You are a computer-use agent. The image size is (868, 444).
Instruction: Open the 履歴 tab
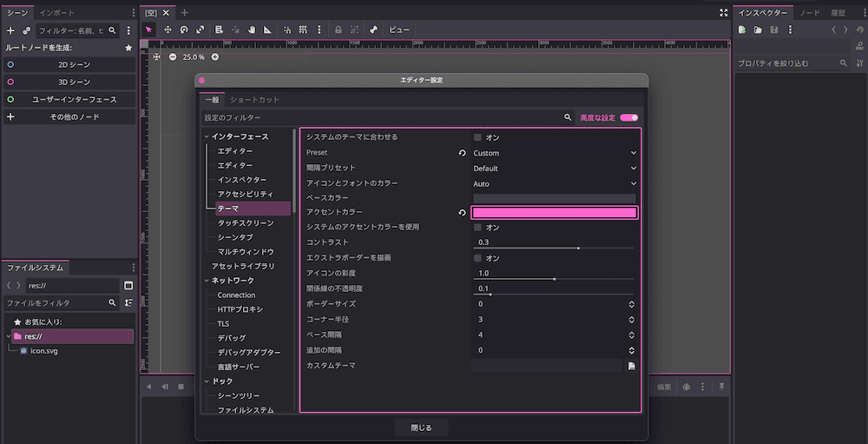[838, 13]
